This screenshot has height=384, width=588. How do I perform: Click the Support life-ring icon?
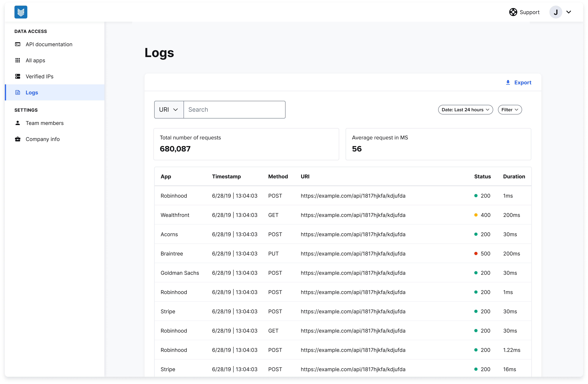513,12
